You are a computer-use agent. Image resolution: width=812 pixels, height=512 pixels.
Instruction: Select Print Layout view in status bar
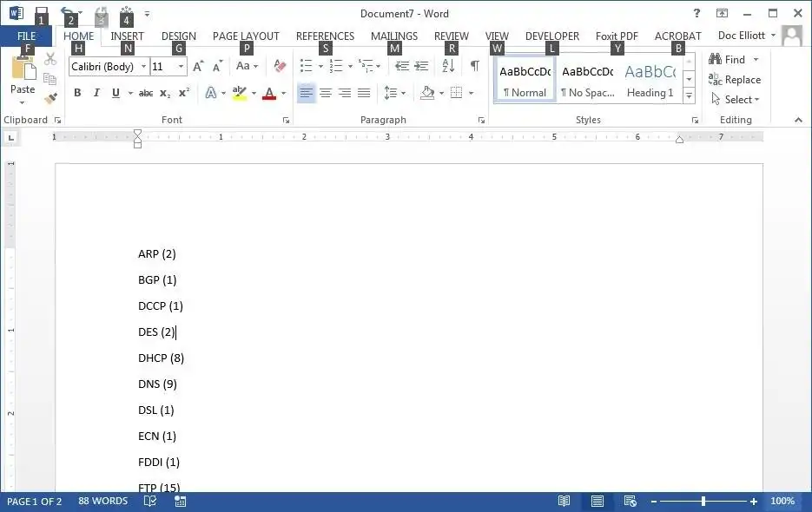(597, 501)
